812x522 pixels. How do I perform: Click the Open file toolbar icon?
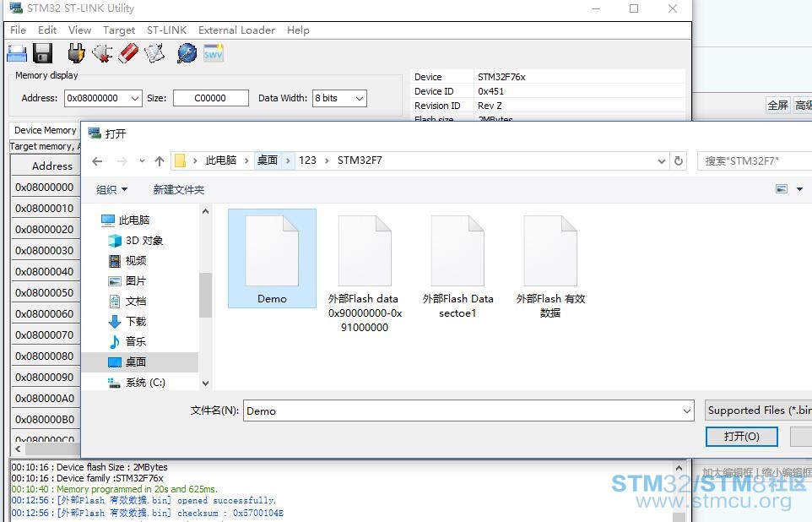(x=17, y=53)
